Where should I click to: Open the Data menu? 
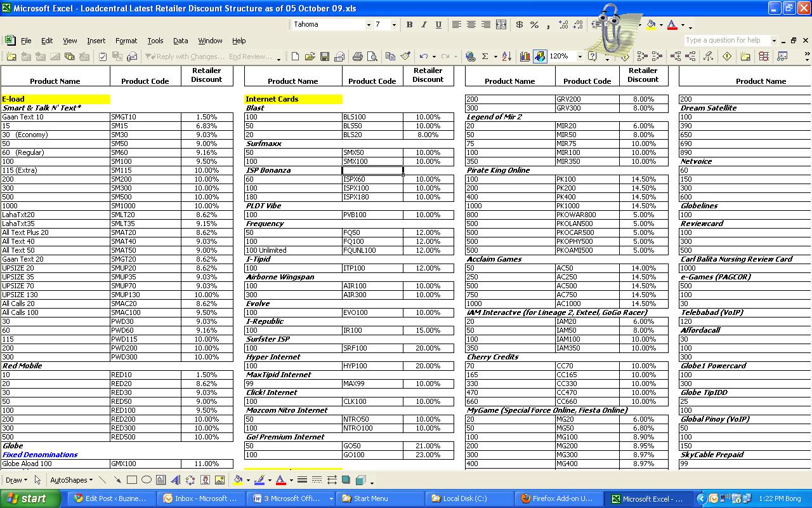[x=181, y=41]
